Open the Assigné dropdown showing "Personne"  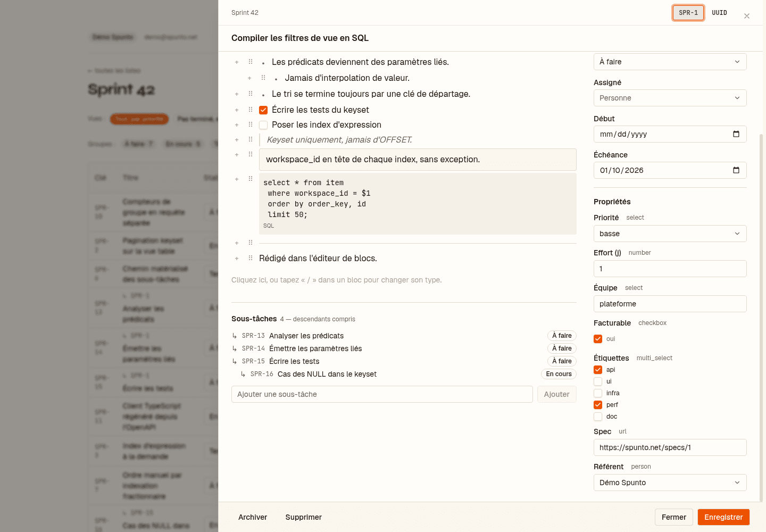(x=670, y=98)
